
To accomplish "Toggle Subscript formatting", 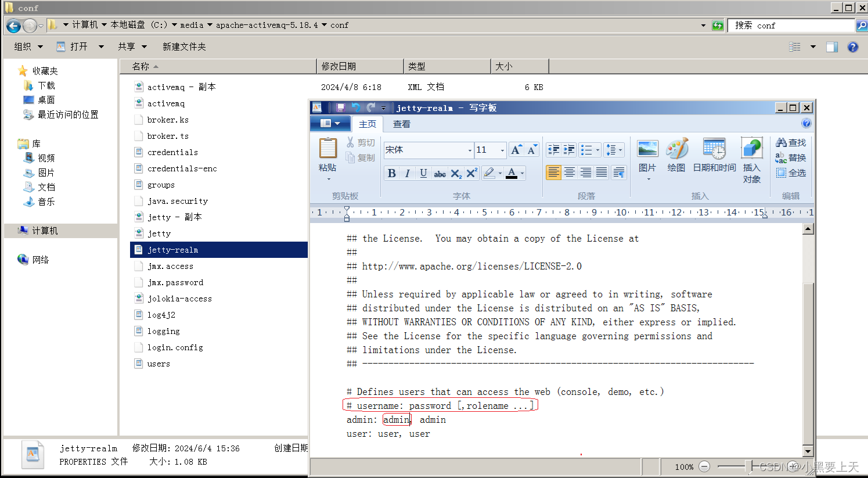I will pyautogui.click(x=456, y=173).
